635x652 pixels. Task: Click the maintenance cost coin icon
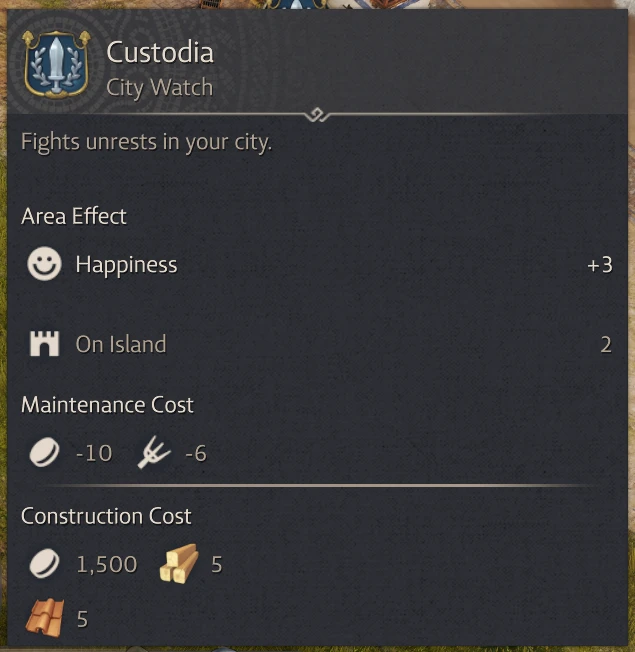click(43, 453)
